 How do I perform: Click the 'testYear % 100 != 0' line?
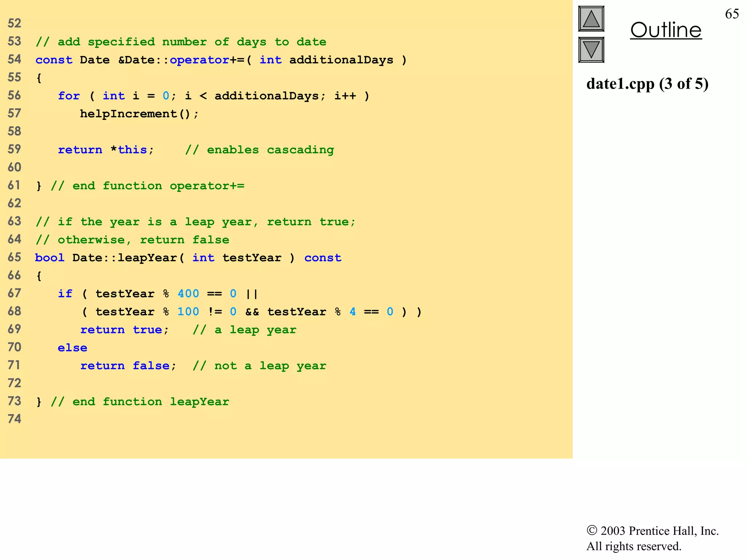coord(252,312)
